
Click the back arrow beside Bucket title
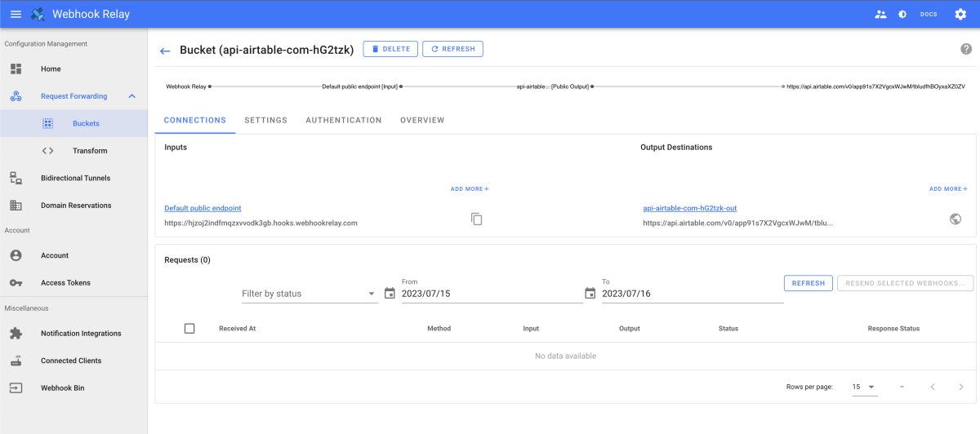(x=165, y=51)
